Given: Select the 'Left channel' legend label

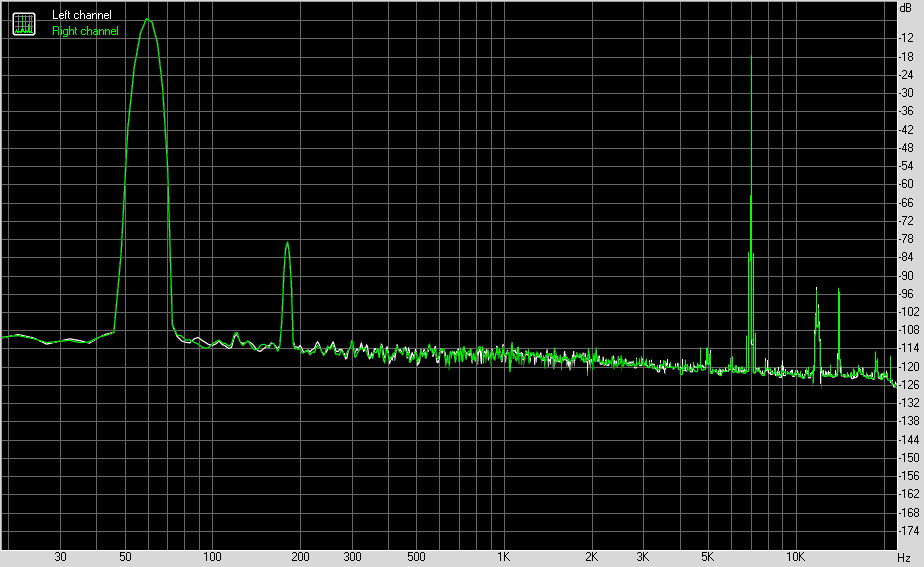Looking at the screenshot, I should pyautogui.click(x=81, y=15).
